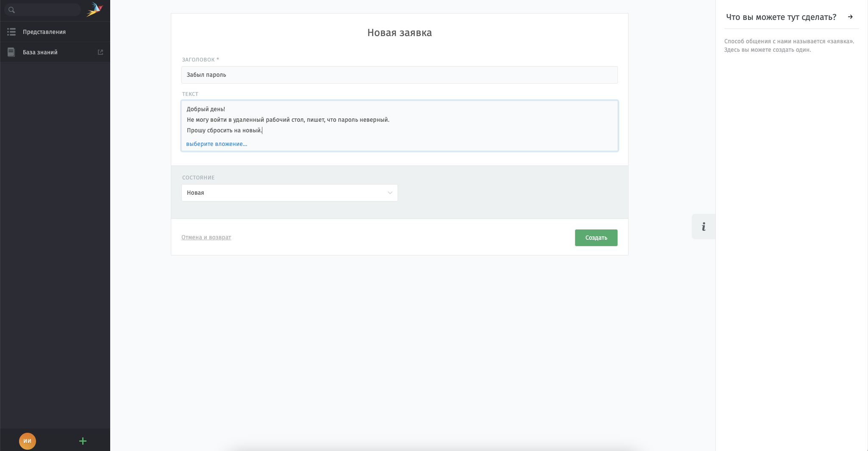Toggle the info sidebar tab icon

[x=704, y=227]
